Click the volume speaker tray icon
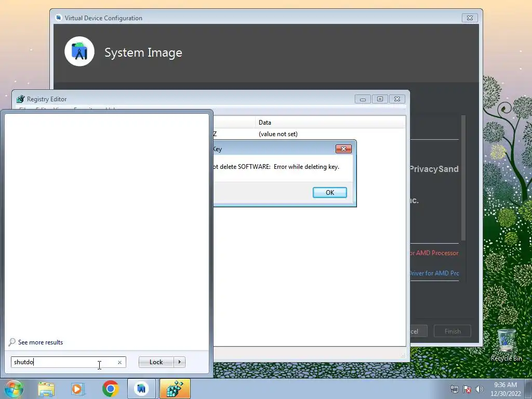This screenshot has width=532, height=399. click(480, 389)
